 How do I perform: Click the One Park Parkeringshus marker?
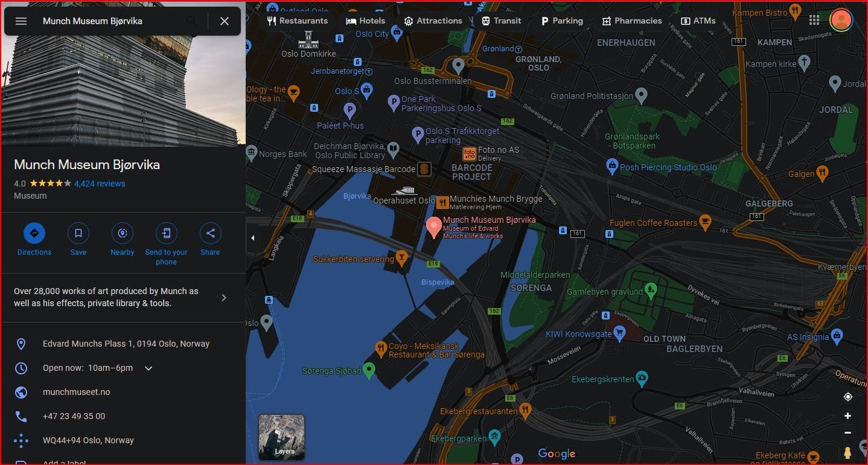point(394,103)
